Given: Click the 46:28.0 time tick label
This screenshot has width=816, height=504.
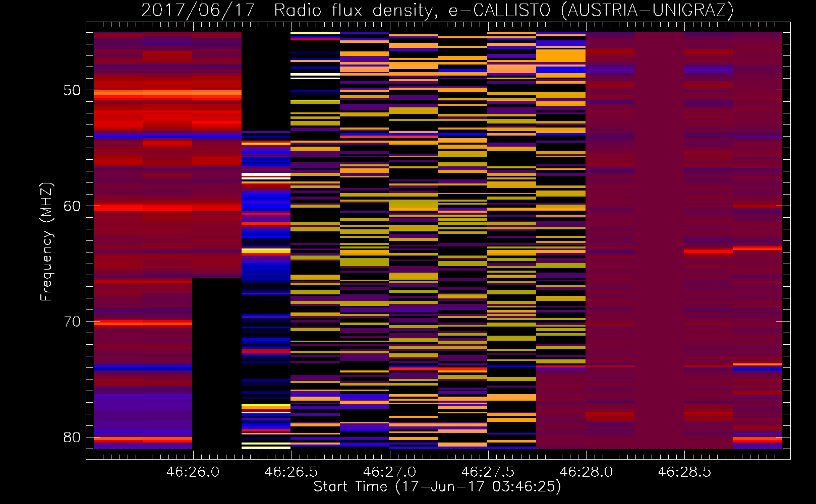Looking at the screenshot, I should pyautogui.click(x=586, y=472).
